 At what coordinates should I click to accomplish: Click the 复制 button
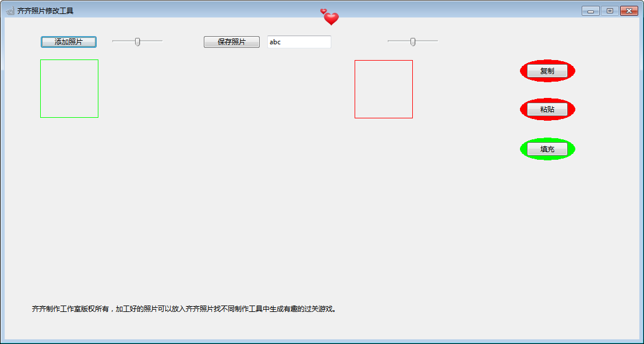pos(547,71)
